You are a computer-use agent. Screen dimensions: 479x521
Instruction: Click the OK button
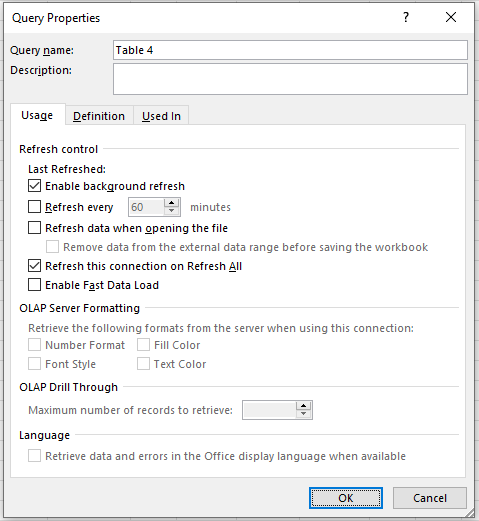point(346,498)
